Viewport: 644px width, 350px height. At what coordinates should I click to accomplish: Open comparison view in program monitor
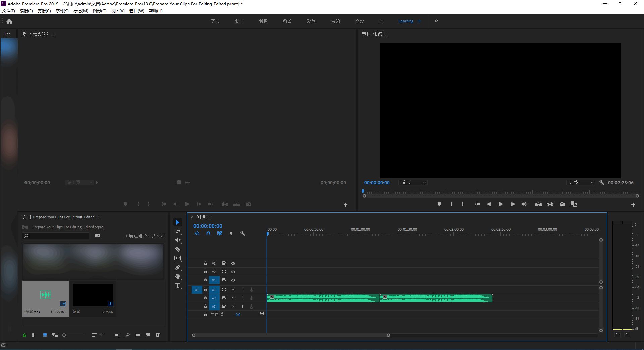pos(574,204)
